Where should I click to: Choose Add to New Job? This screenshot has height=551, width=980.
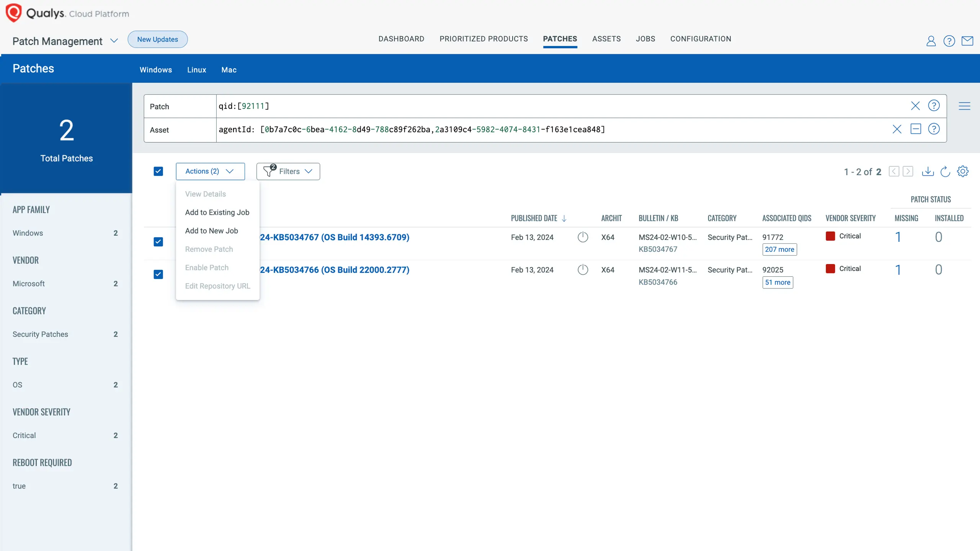tap(212, 231)
